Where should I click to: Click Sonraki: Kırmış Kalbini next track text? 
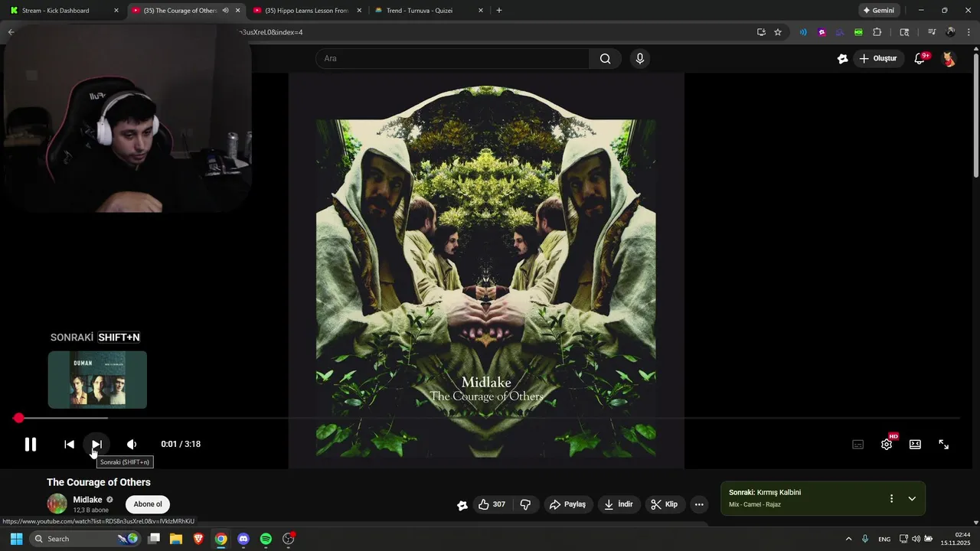point(765,492)
